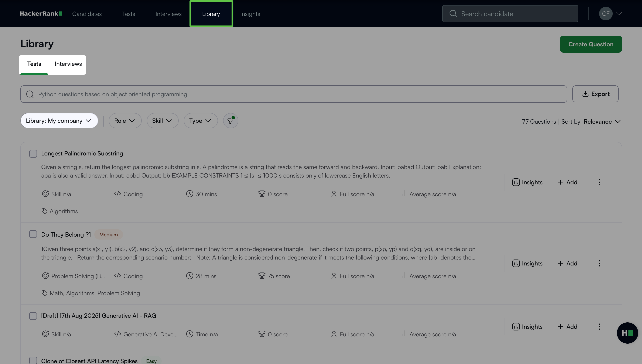Viewport: 642px width, 364px height.
Task: Tick the Draft Generative AI RAG checkbox
Action: coord(33,316)
